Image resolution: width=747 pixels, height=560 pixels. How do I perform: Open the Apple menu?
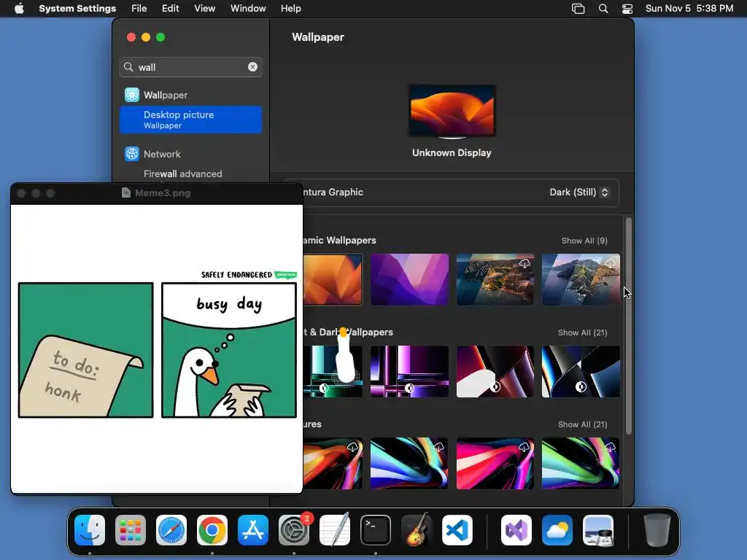[x=19, y=9]
